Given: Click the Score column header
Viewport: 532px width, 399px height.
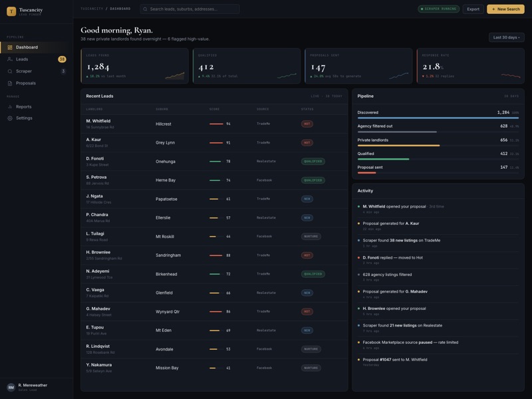Looking at the screenshot, I should point(214,109).
